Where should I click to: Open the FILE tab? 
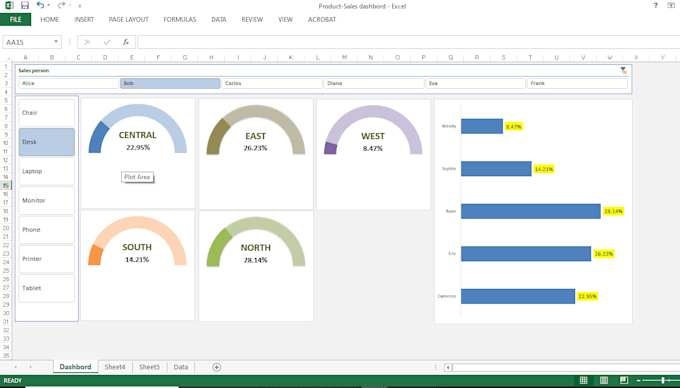point(16,20)
